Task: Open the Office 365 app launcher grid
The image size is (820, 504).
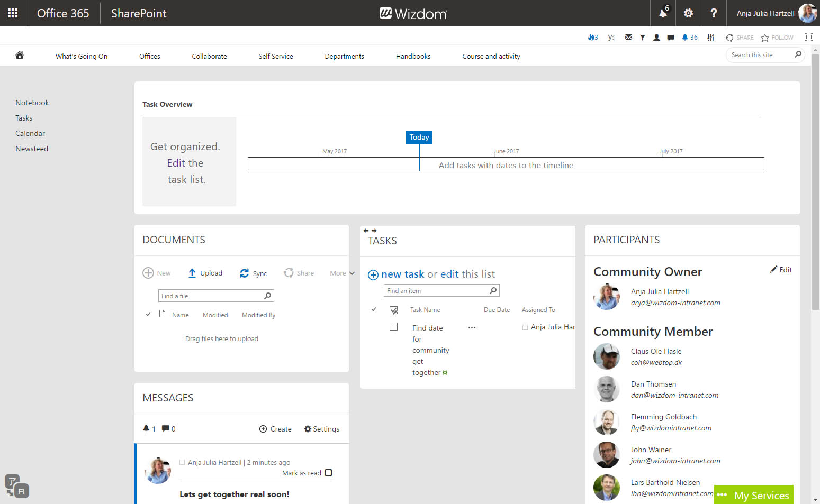Action: [x=13, y=13]
